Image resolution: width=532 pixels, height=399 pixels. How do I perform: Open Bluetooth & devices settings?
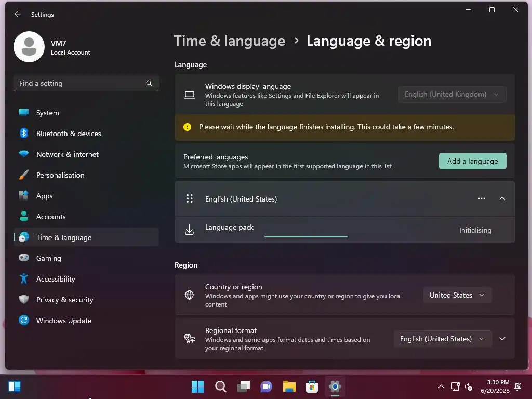86,134
